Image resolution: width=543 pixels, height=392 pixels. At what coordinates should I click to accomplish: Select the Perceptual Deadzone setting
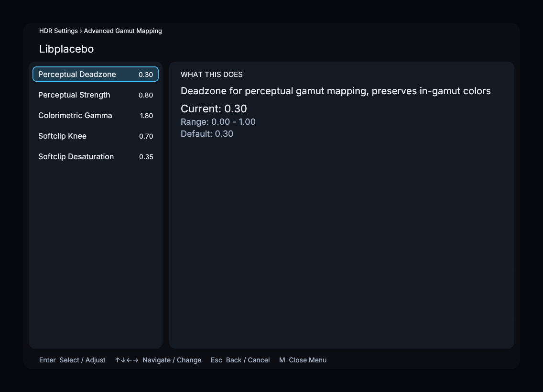pyautogui.click(x=96, y=74)
